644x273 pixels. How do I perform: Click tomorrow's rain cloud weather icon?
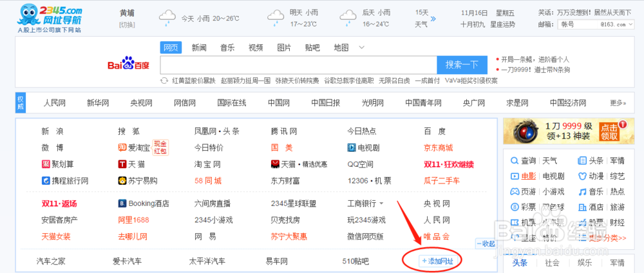coord(276,19)
